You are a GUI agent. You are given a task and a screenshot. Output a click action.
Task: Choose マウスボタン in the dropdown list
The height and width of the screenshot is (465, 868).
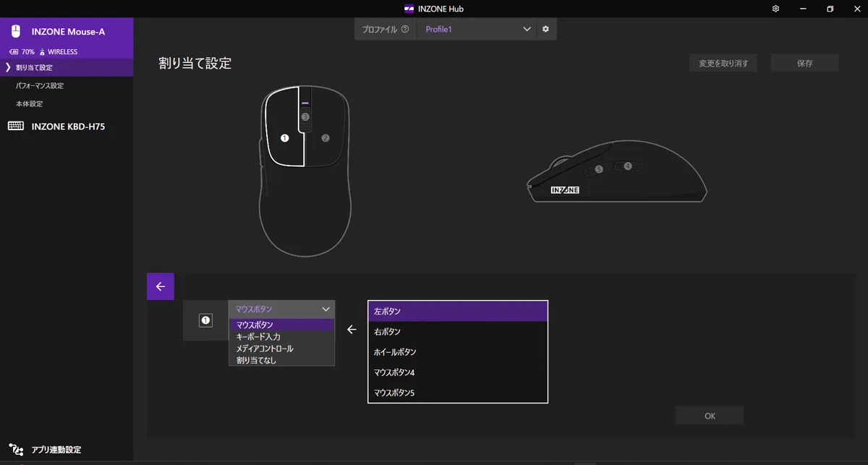281,325
